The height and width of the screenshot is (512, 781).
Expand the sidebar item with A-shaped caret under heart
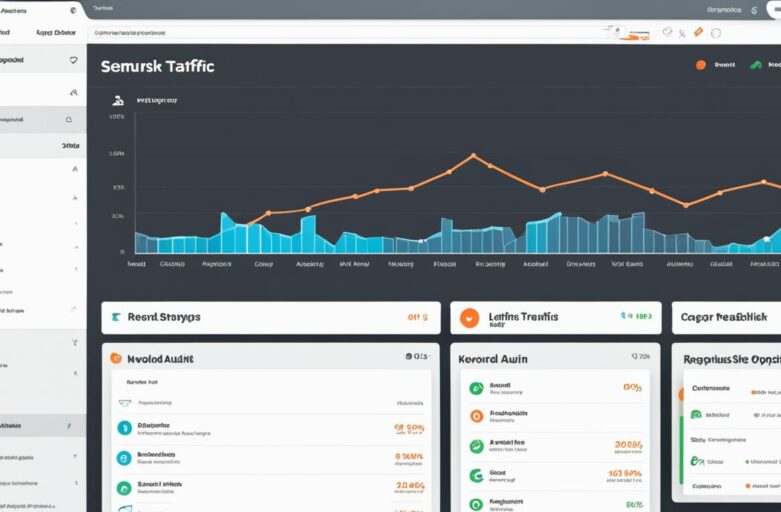click(74, 93)
